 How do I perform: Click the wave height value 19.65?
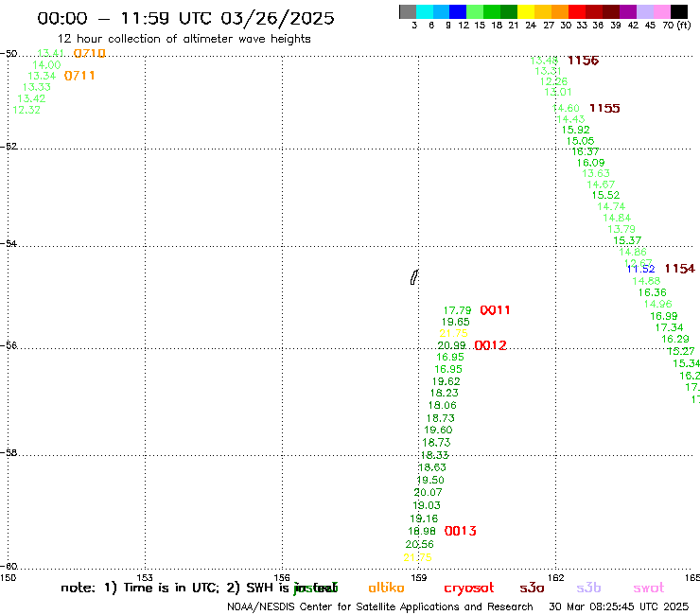click(455, 322)
